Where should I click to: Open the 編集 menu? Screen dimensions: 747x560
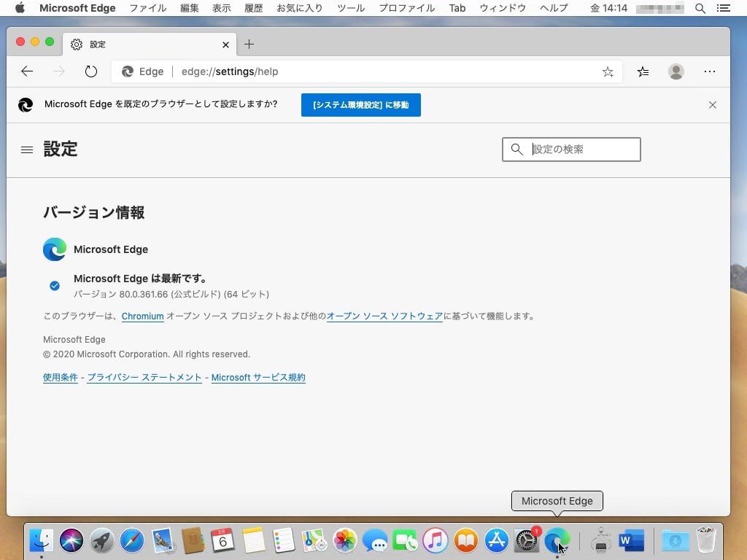coord(189,8)
